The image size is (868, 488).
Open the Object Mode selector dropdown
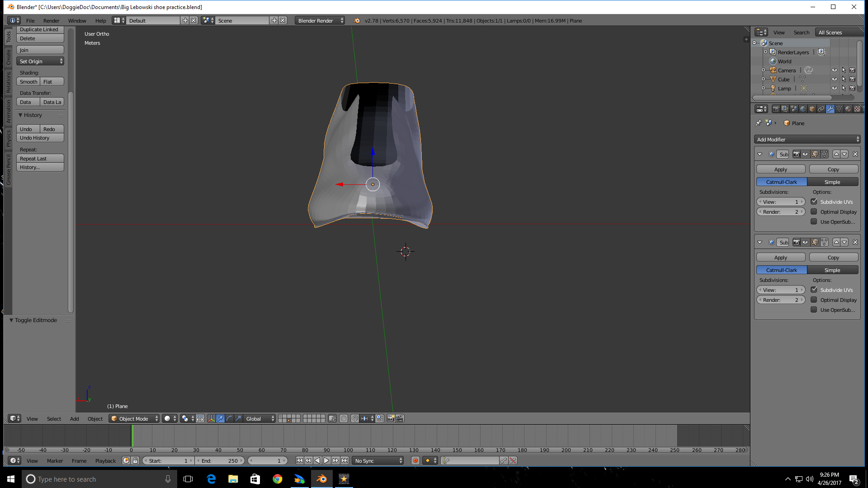[134, 419]
